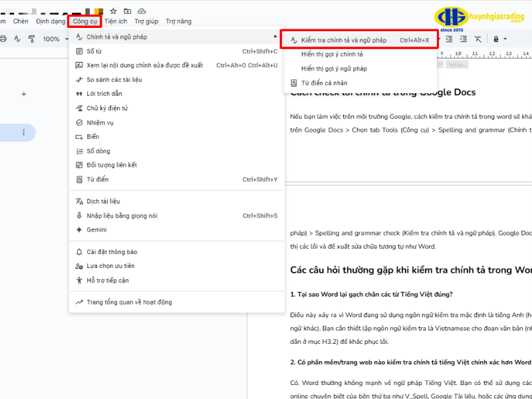Click the Print icon in the toolbar

(x=4, y=39)
